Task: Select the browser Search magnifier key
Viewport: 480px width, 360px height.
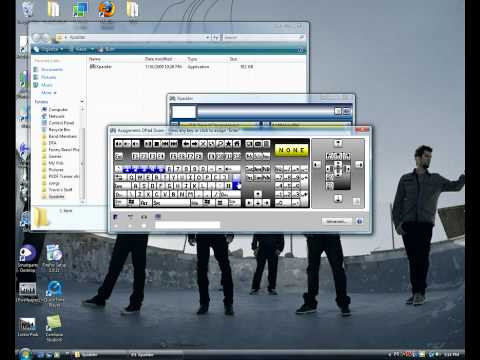Action: point(220,144)
